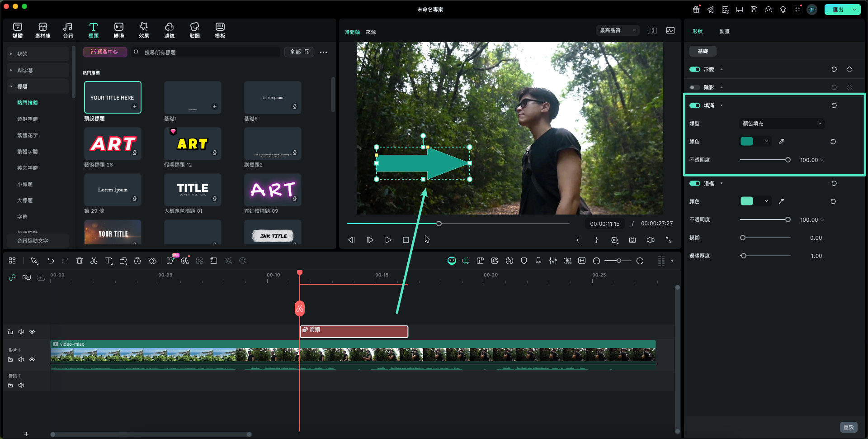Click the border 顏色 color swatch

(x=747, y=201)
